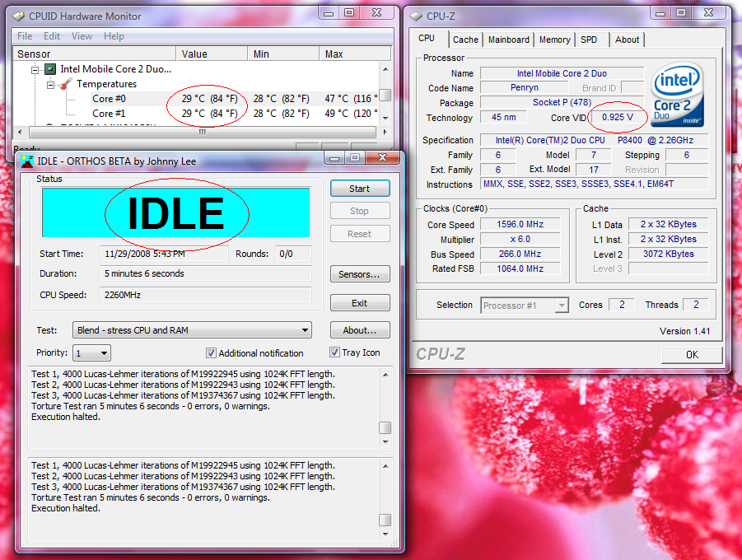Screen dimensions: 742x560
Task: Click the Sensor column header
Action: tap(94, 54)
